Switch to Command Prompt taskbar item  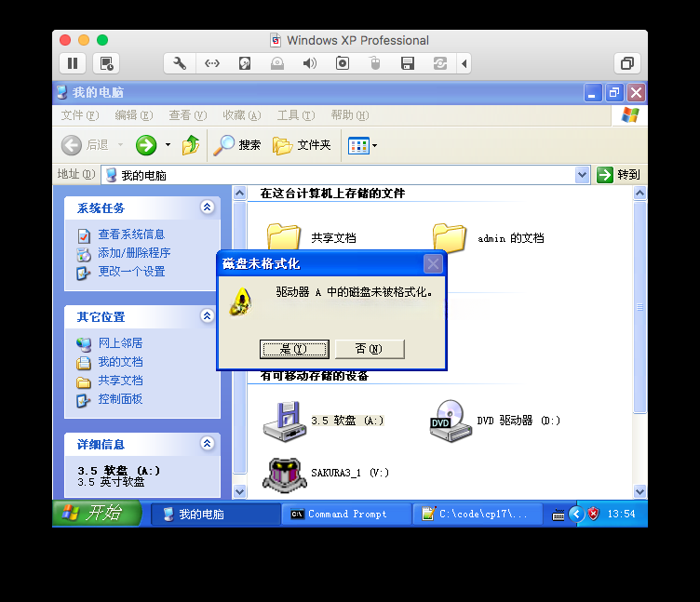coord(346,515)
